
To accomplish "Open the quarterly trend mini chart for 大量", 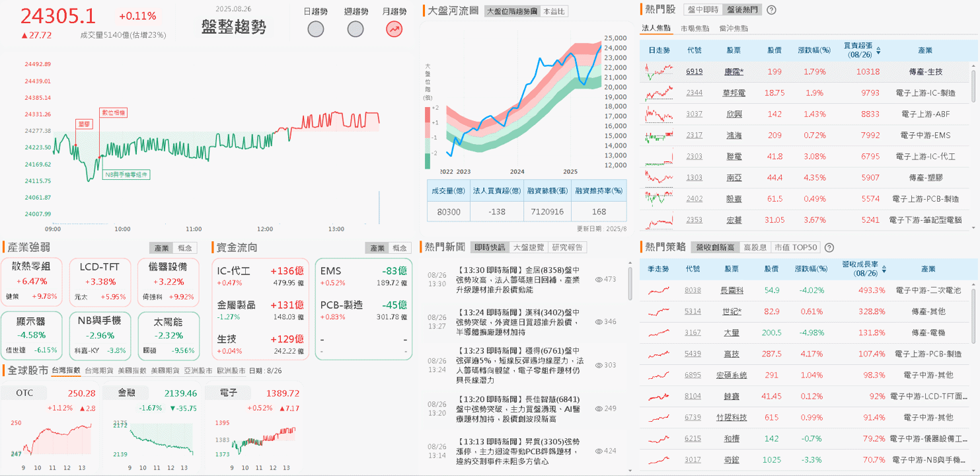I will (x=659, y=333).
